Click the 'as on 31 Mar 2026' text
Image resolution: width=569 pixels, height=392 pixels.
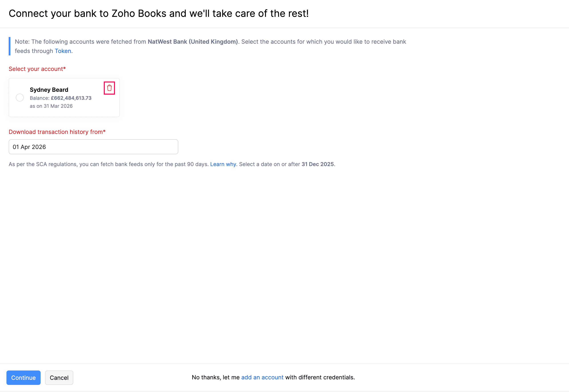click(x=51, y=106)
